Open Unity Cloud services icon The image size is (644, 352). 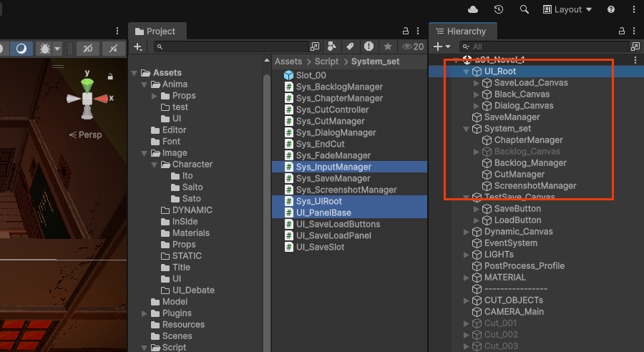click(x=472, y=9)
